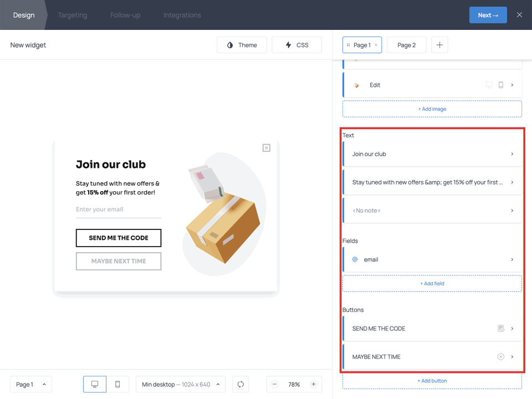Click the Next button
Screen dimensions: 532x399
(x=488, y=15)
